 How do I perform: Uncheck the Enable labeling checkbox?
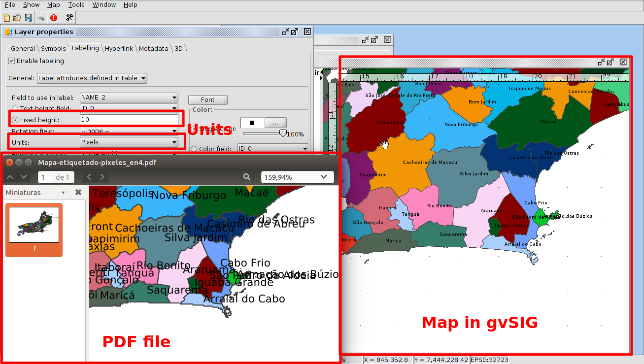click(x=12, y=61)
